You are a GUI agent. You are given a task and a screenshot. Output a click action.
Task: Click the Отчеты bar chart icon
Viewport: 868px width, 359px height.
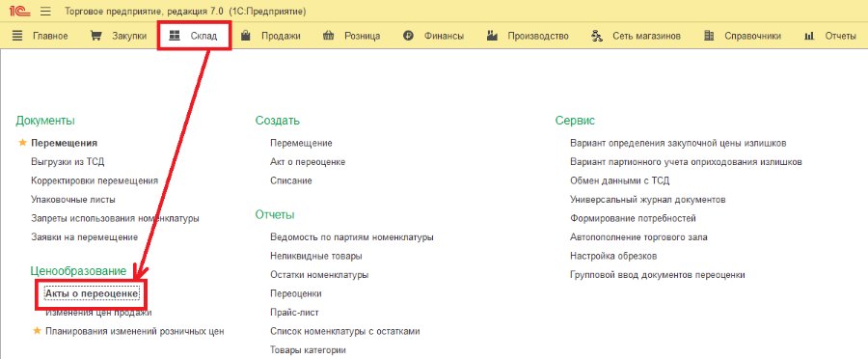tap(809, 36)
